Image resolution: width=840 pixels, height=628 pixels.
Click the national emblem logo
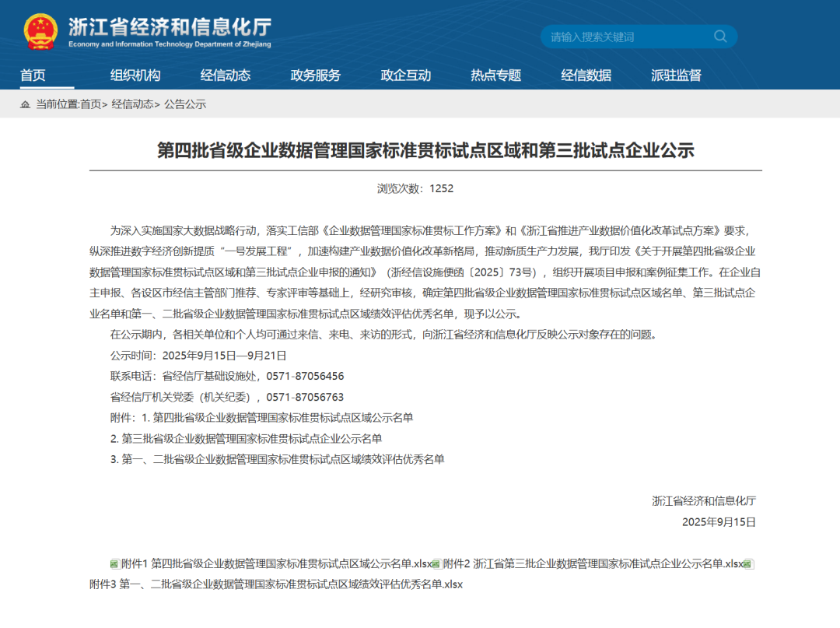tap(40, 32)
